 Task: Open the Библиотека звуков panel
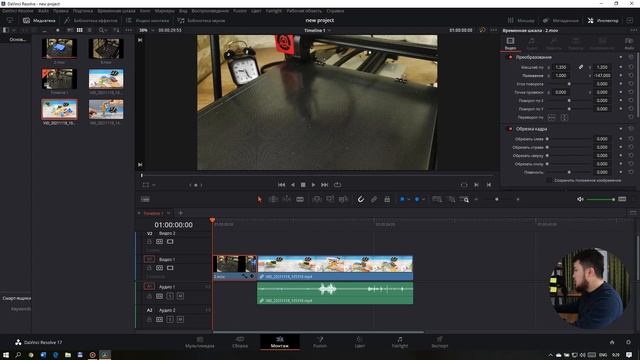[x=201, y=20]
